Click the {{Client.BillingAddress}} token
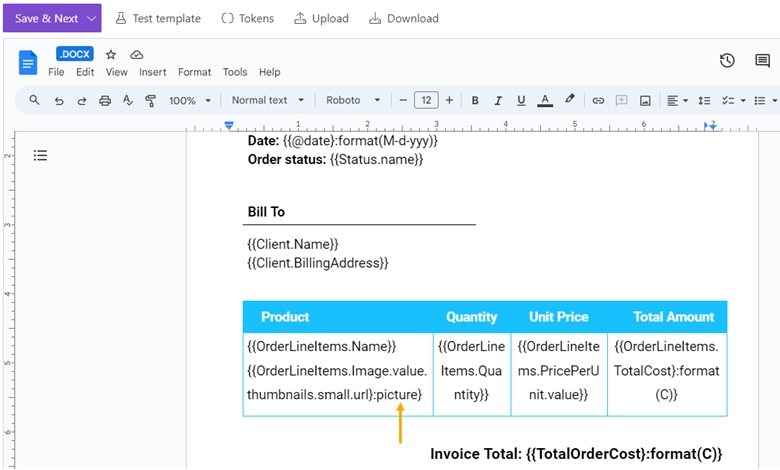This screenshot has width=780, height=470. click(x=317, y=263)
